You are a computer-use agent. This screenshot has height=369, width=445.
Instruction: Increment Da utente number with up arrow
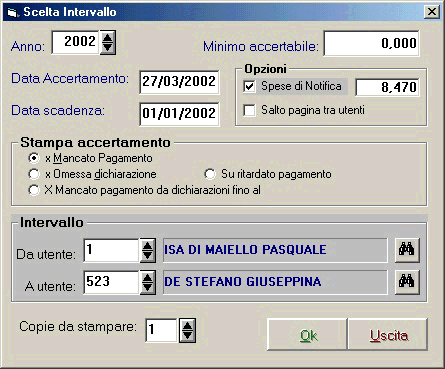click(147, 245)
